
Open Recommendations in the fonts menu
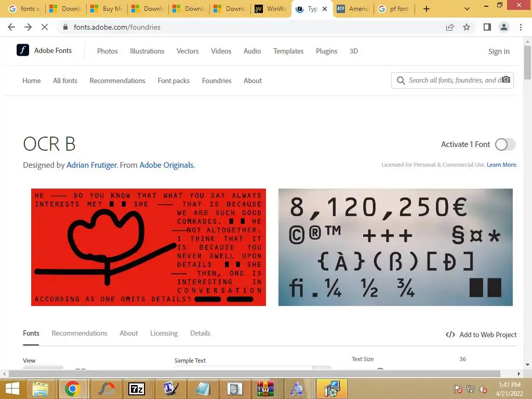pos(117,81)
